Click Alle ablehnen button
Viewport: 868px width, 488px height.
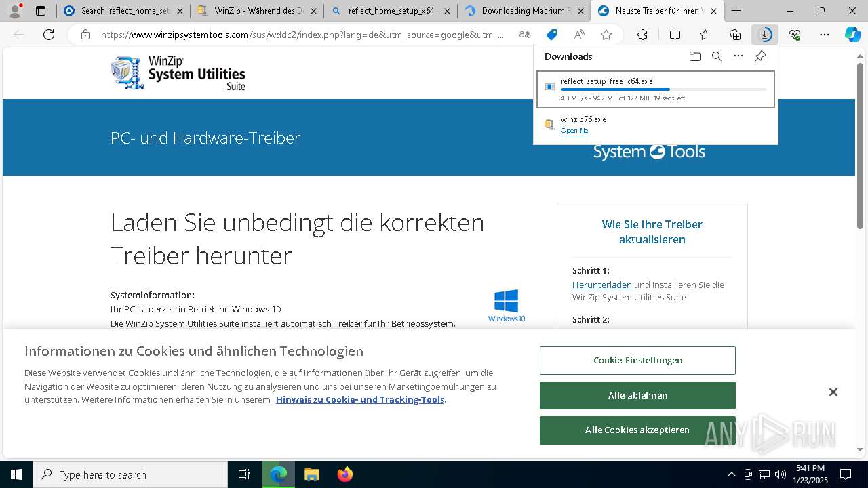point(637,395)
